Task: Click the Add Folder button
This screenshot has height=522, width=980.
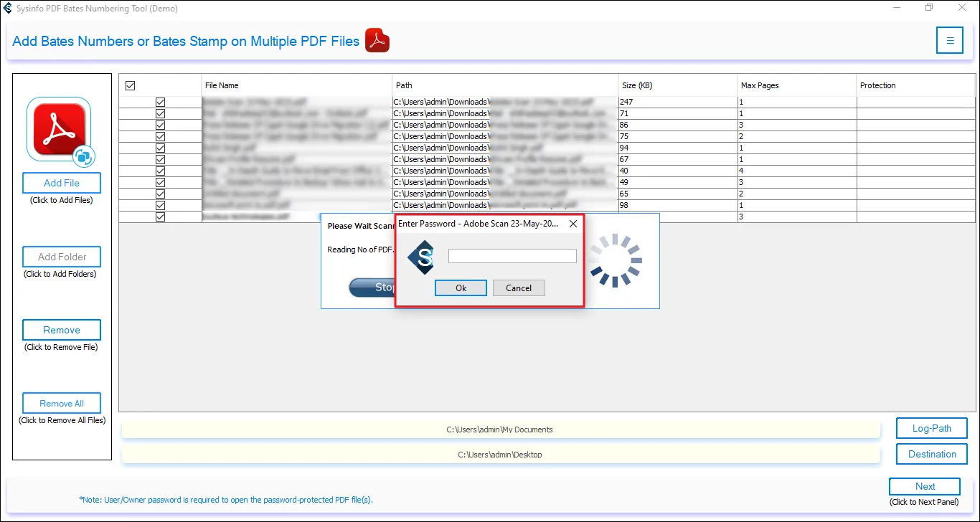Action: [x=62, y=257]
